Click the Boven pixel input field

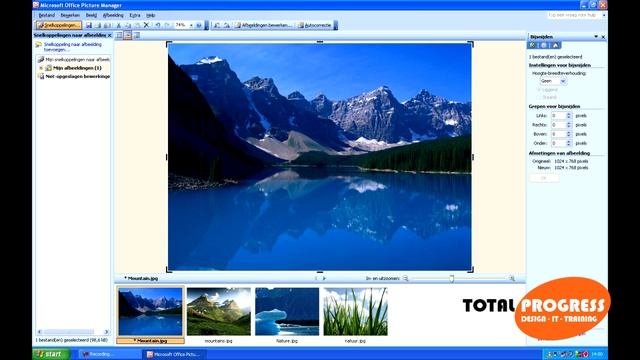tap(558, 134)
